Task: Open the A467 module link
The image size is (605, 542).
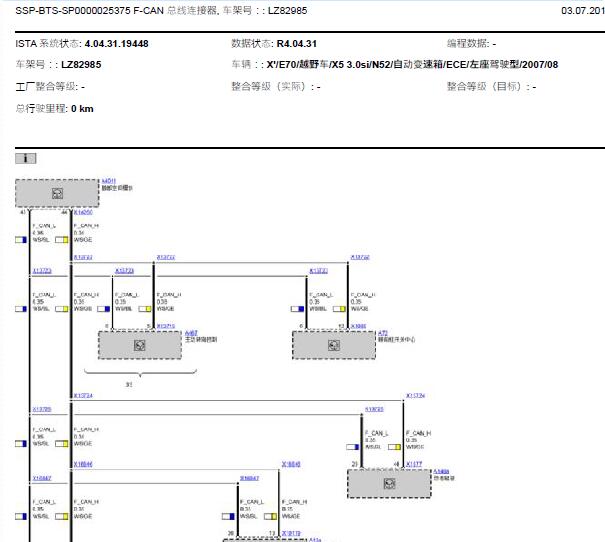Action: pyautogui.click(x=191, y=333)
